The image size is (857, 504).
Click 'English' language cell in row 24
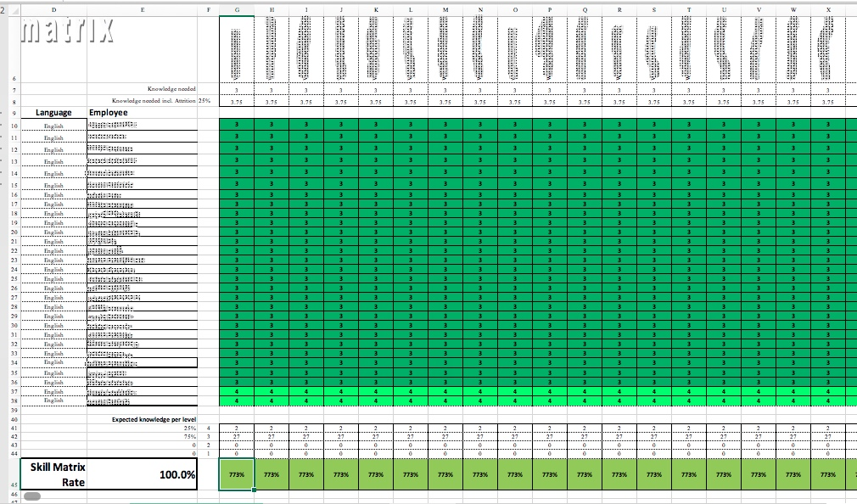pos(53,270)
